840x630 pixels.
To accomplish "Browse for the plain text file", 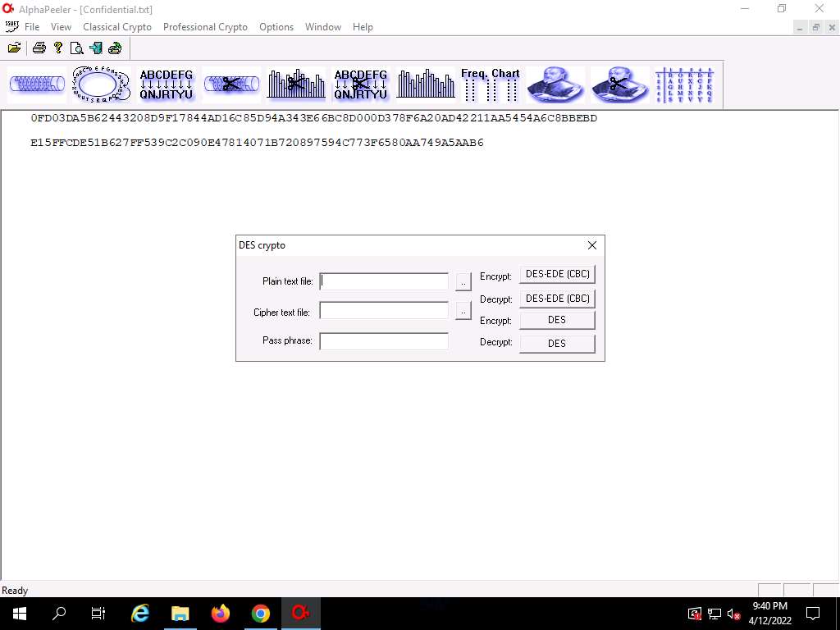I will (463, 282).
